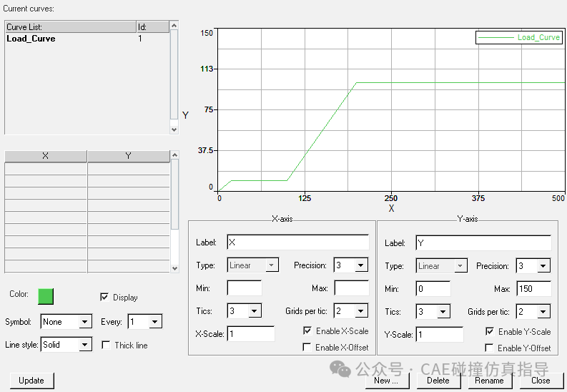The width and height of the screenshot is (567, 392).
Task: Click the data table scroll down arrow
Action: (x=174, y=268)
